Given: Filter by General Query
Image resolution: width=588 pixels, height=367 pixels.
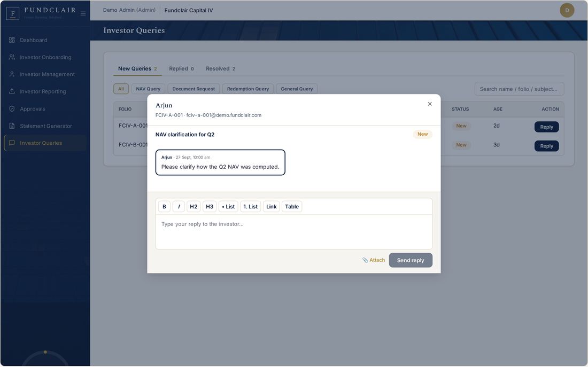Looking at the screenshot, I should click(297, 89).
